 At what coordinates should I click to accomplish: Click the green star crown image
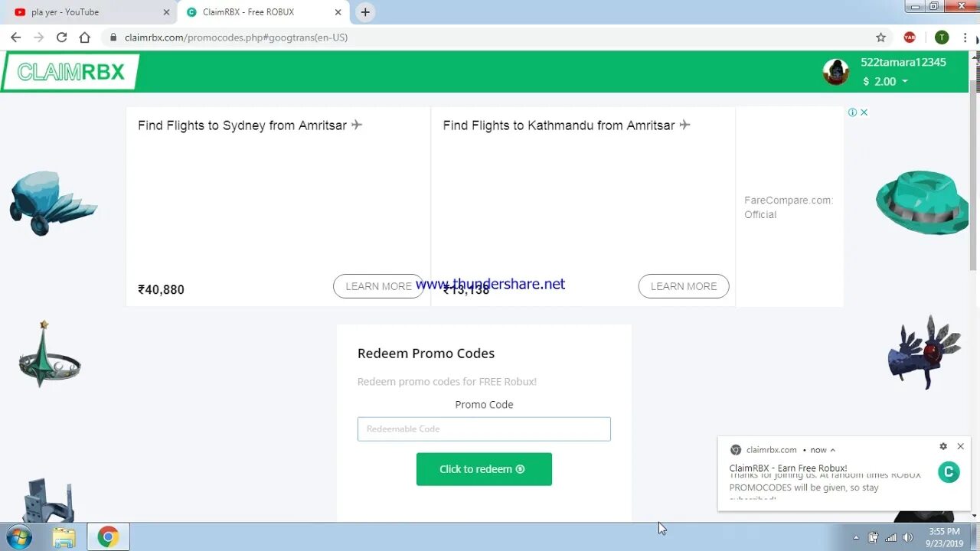point(48,355)
